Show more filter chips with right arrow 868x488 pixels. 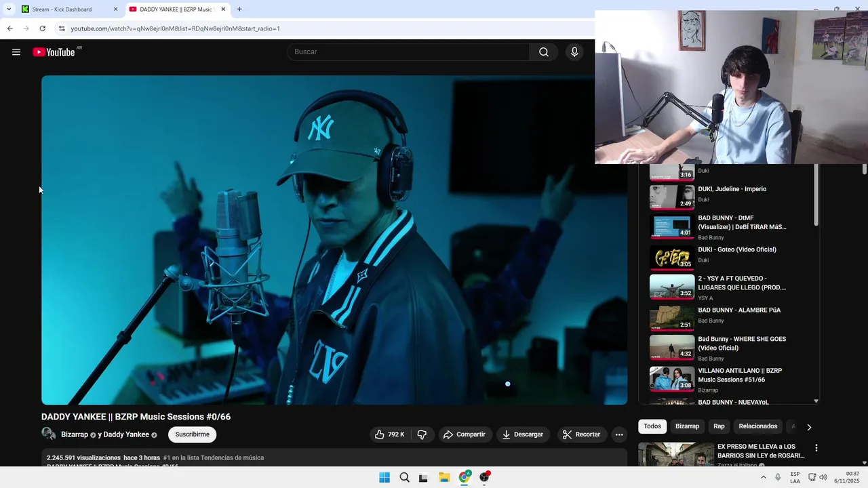808,427
